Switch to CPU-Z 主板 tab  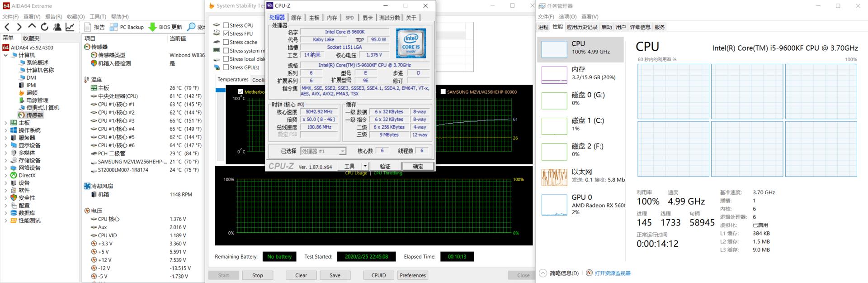314,18
